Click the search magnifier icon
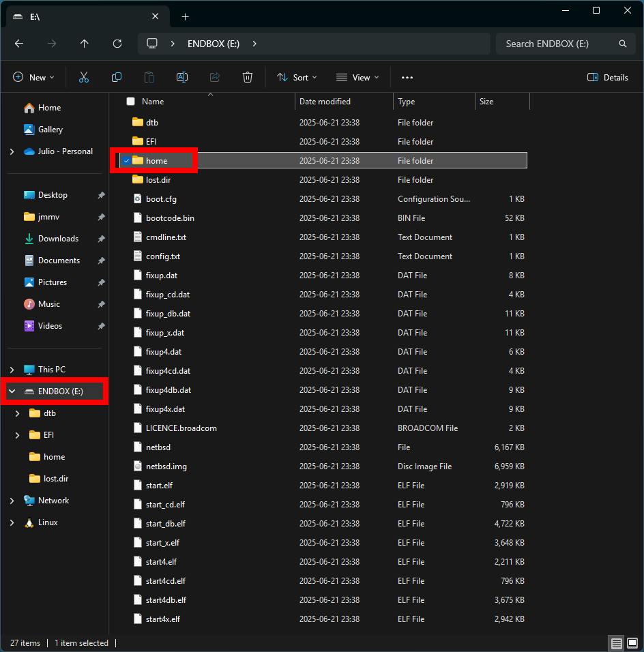644x652 pixels. click(x=622, y=44)
